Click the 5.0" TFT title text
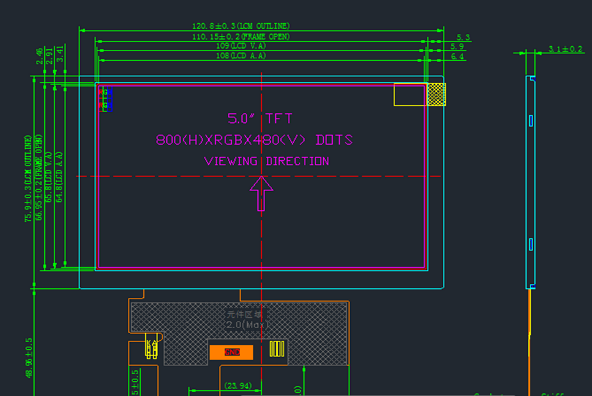The width and height of the screenshot is (592, 396). tap(260, 119)
